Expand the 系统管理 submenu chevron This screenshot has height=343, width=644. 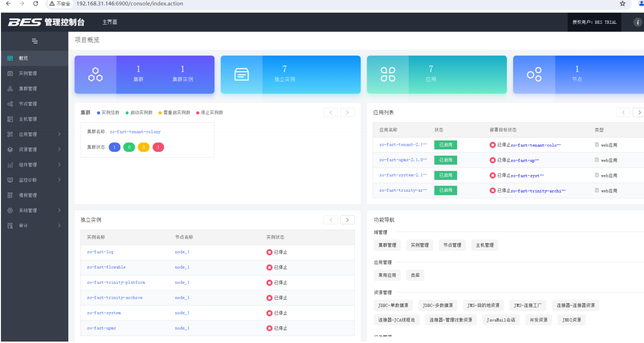point(59,210)
